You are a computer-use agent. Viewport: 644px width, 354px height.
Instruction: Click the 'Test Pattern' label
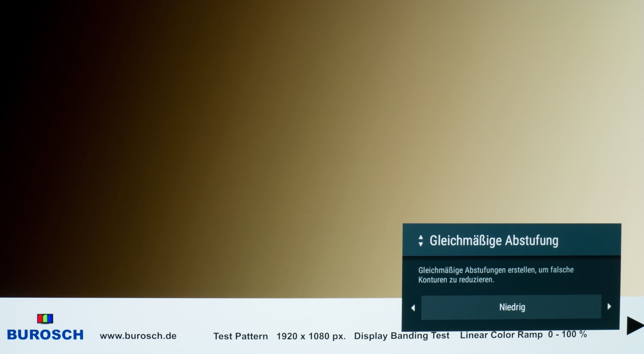240,336
